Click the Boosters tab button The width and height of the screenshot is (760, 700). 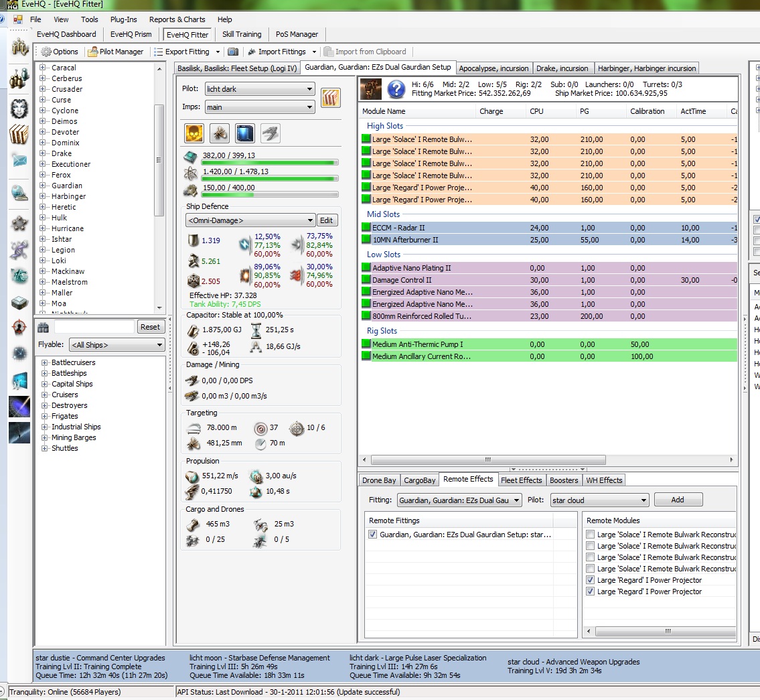tap(564, 480)
